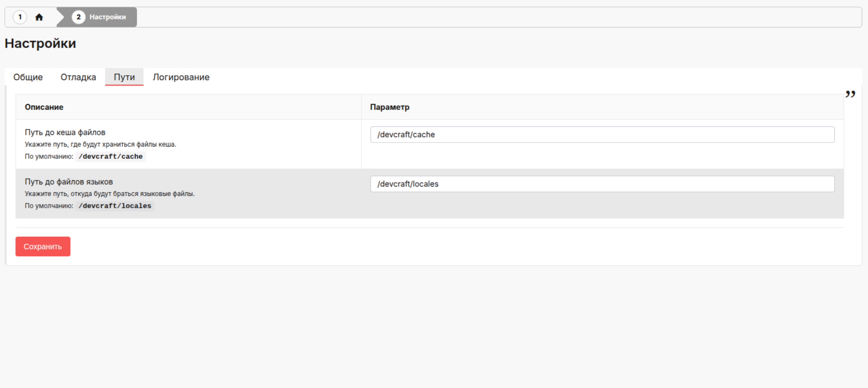Image resolution: width=868 pixels, height=388 pixels.
Task: Click the Путь до файлов языков label
Action: pos(69,182)
